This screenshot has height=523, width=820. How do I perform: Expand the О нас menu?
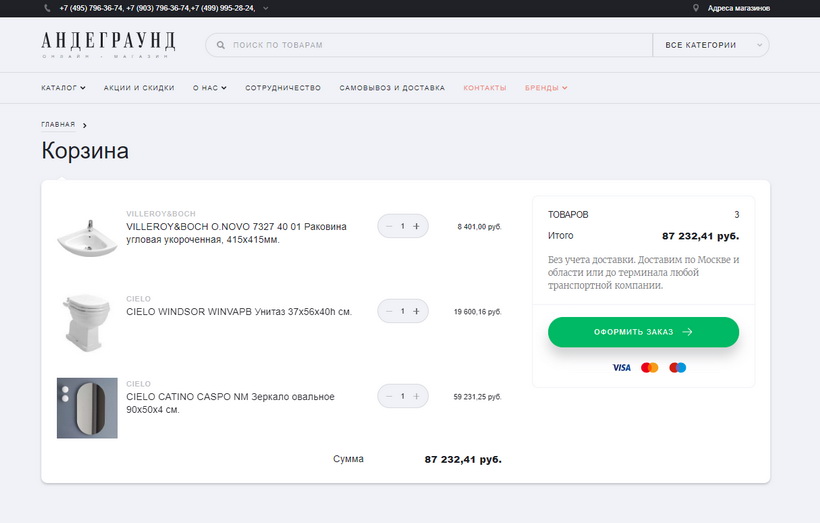click(x=210, y=88)
